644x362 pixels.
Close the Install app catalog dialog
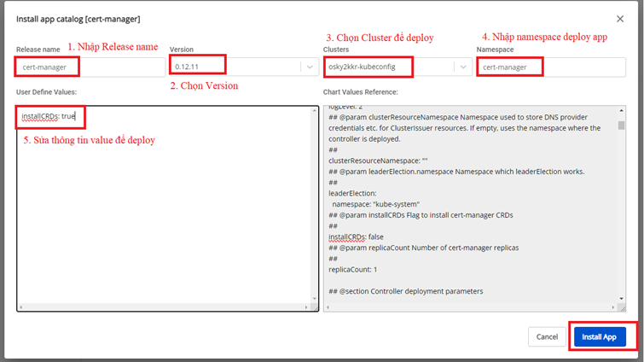(x=620, y=18)
